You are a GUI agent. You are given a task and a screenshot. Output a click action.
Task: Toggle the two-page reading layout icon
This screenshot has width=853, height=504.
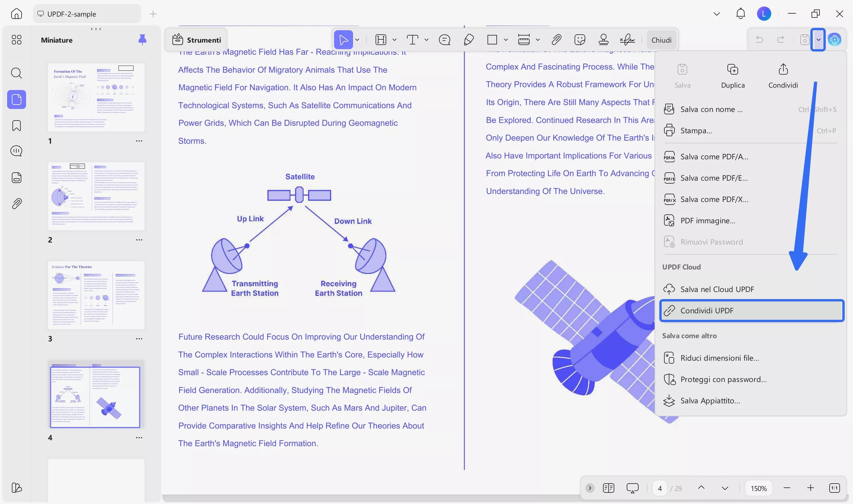(608, 488)
